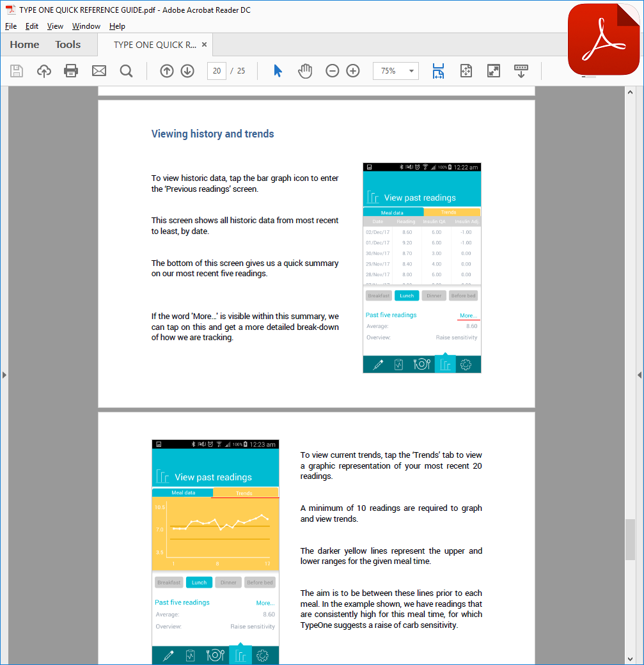Image resolution: width=644 pixels, height=665 pixels.
Task: Click the scrollbar up arrow
Action: pyautogui.click(x=631, y=92)
